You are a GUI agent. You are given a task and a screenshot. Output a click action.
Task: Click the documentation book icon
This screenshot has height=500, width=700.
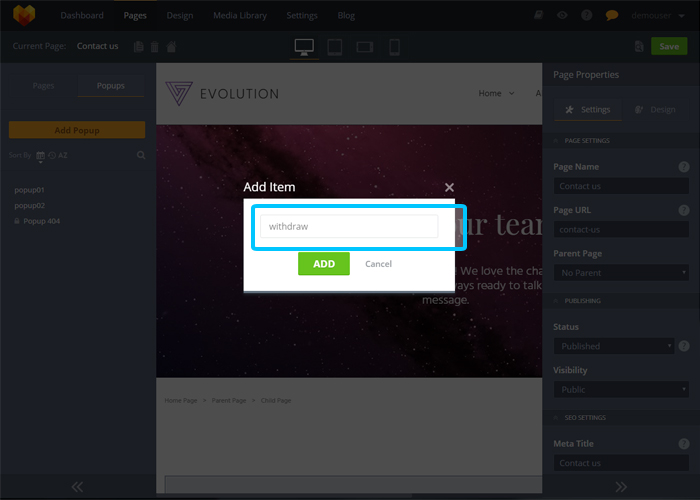[538, 15]
